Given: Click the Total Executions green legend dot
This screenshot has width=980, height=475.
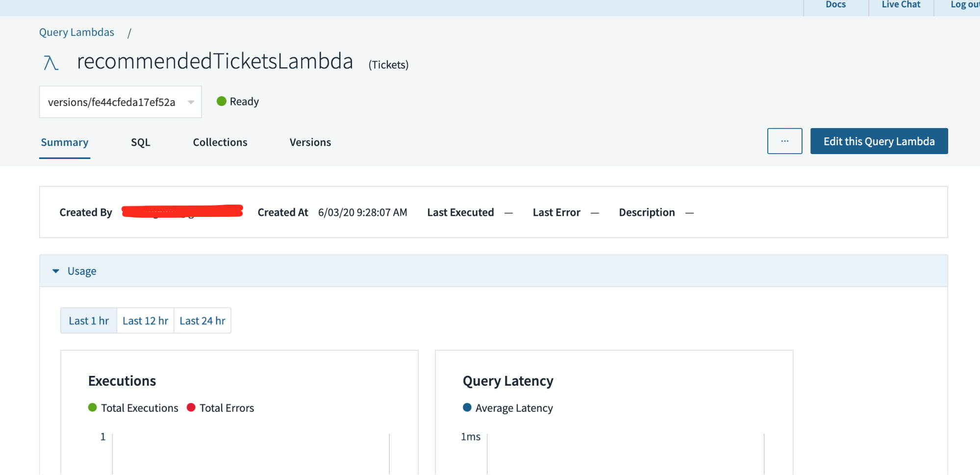Looking at the screenshot, I should [92, 407].
